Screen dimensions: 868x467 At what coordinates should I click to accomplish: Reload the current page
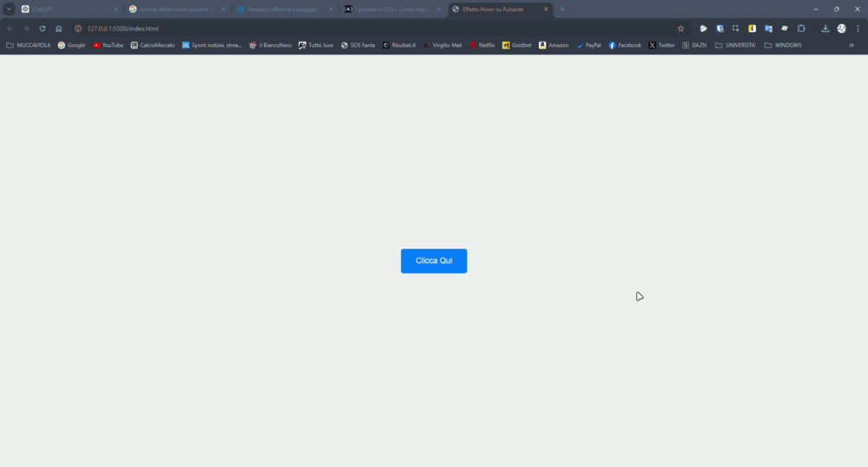42,29
